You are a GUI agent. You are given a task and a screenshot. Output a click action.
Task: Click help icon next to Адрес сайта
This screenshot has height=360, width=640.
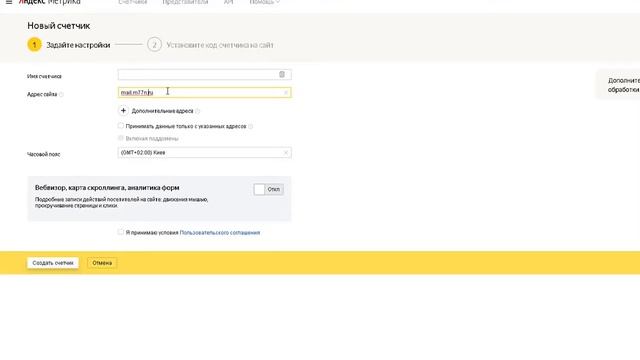[61, 94]
